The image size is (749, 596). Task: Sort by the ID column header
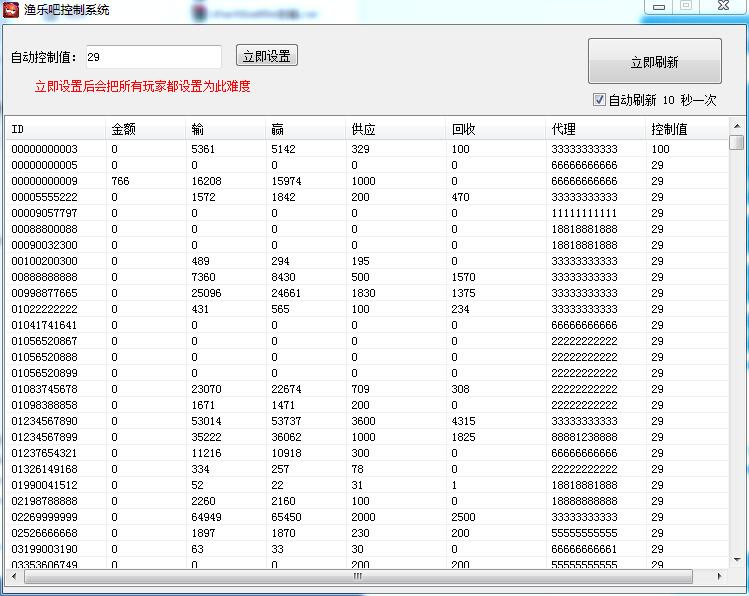(x=55, y=129)
